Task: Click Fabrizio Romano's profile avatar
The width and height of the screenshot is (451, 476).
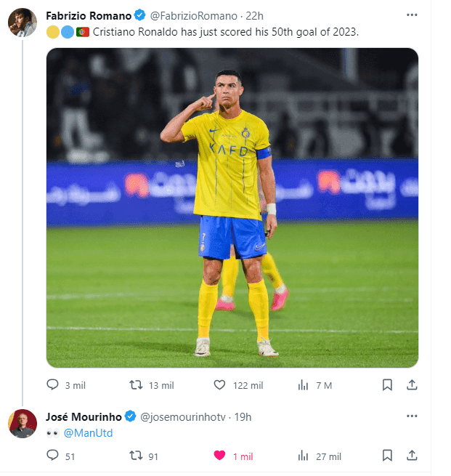Action: click(x=23, y=23)
